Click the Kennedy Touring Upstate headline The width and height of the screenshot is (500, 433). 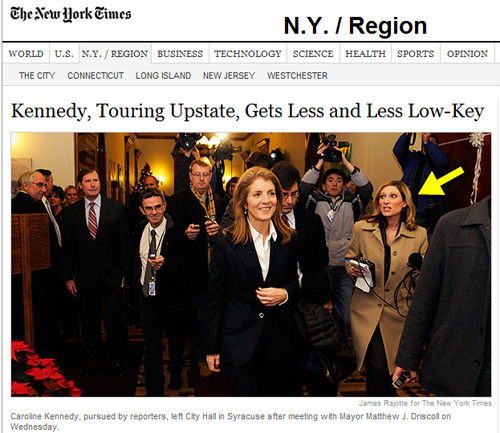point(247,111)
